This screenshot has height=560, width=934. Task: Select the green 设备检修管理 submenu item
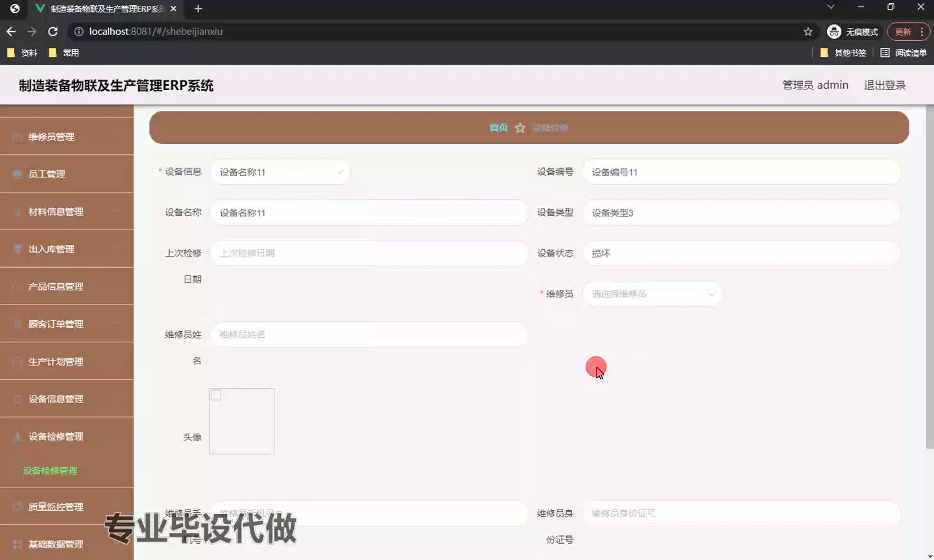(50, 471)
